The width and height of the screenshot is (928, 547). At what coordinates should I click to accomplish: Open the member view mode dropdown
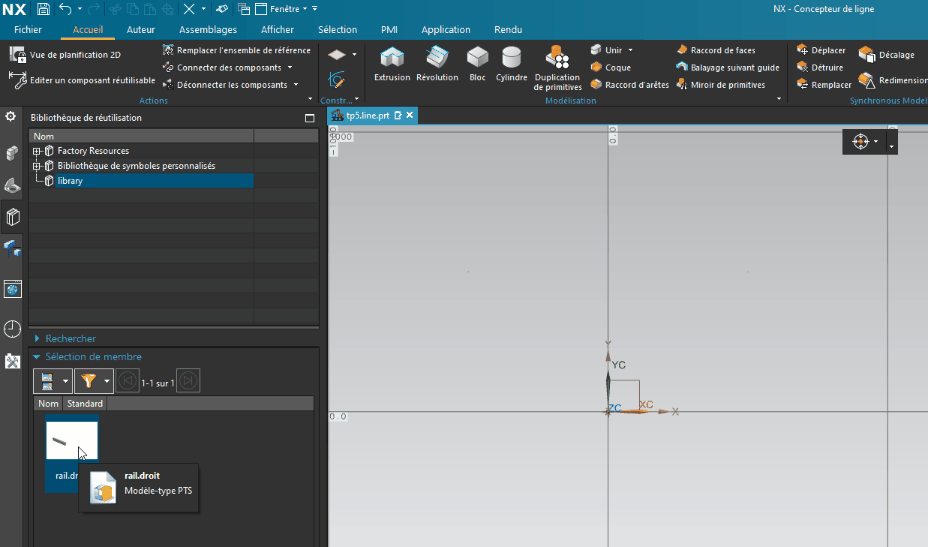coord(65,381)
